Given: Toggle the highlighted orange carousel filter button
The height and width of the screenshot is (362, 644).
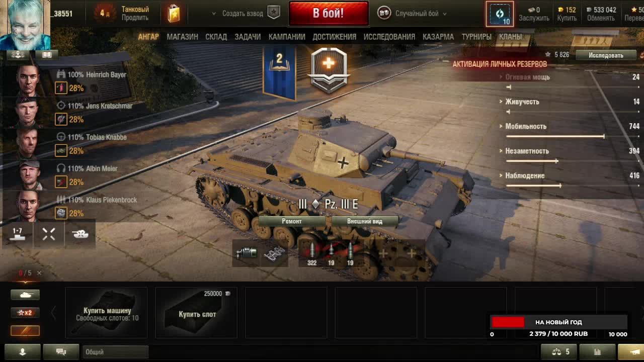Looking at the screenshot, I should point(25,331).
